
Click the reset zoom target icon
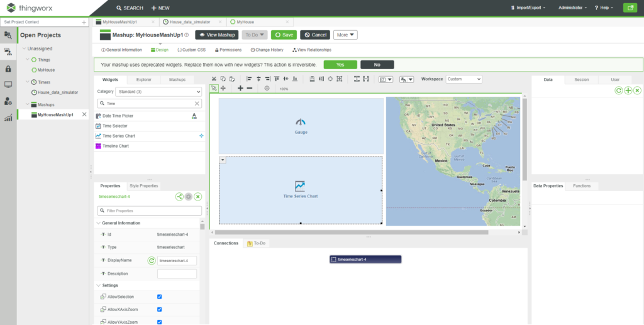tap(267, 88)
